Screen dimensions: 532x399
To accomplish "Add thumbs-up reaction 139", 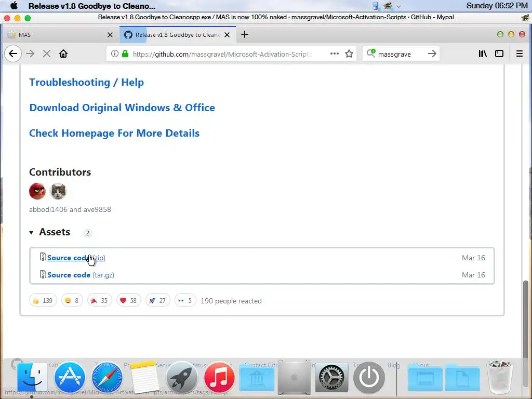I will [x=43, y=301].
